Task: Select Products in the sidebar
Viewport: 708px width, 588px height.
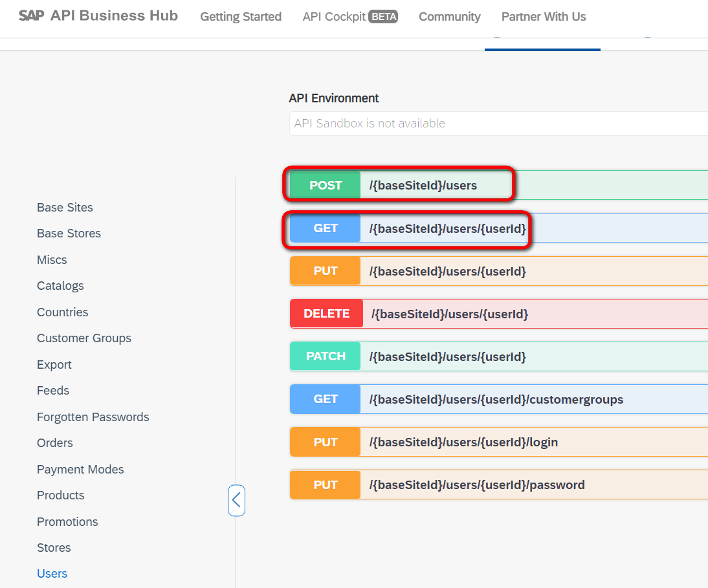Action: coord(60,495)
